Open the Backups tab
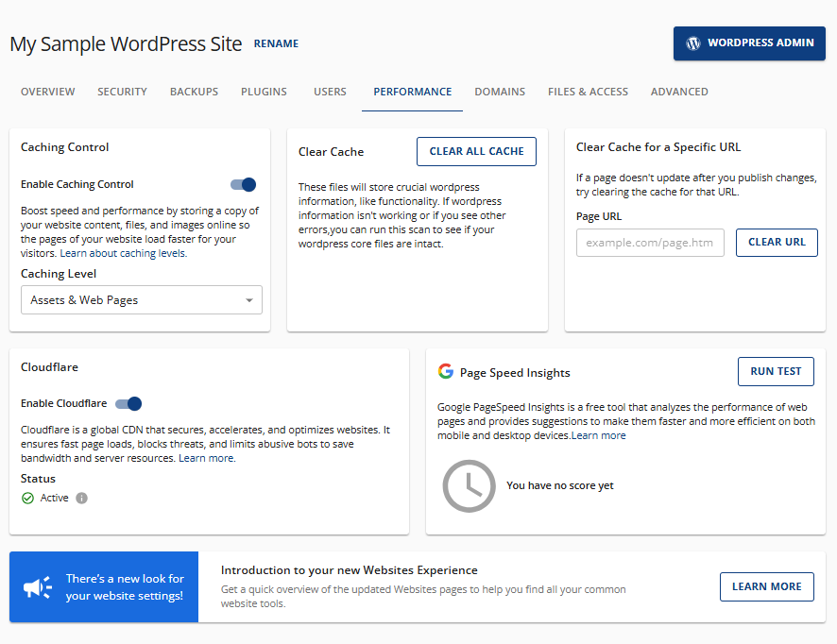This screenshot has height=644, width=837. pyautogui.click(x=194, y=92)
